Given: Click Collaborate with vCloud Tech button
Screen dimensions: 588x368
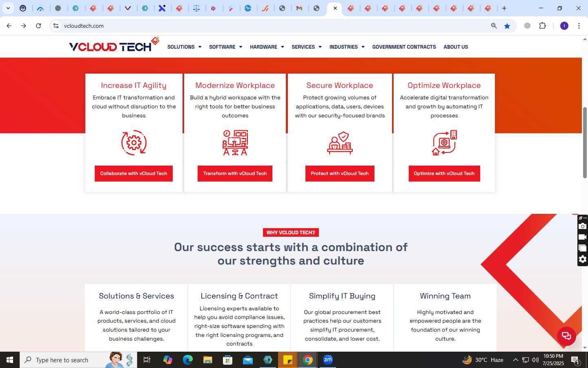Looking at the screenshot, I should [x=134, y=173].
